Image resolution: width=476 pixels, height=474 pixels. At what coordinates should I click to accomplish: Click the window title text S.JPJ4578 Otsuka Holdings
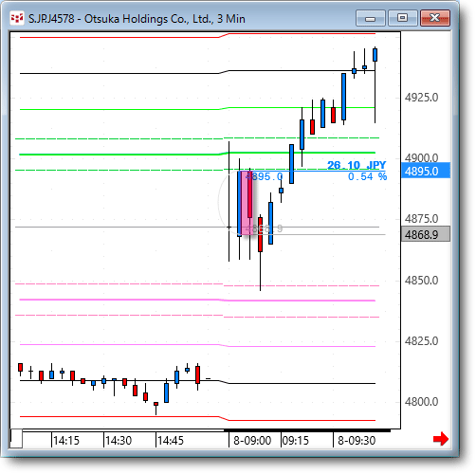coord(137,19)
